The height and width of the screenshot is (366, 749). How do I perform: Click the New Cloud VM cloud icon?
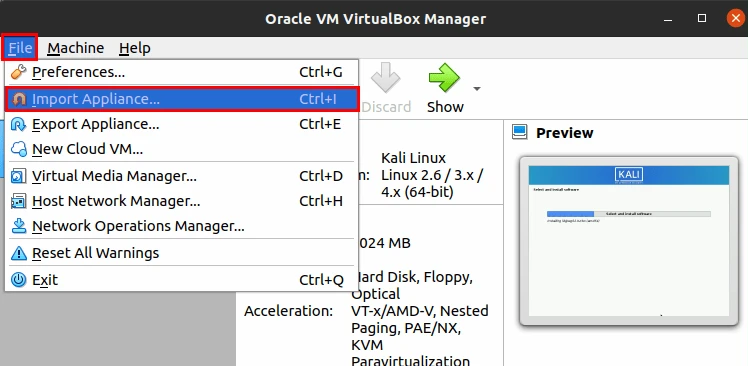click(x=19, y=149)
